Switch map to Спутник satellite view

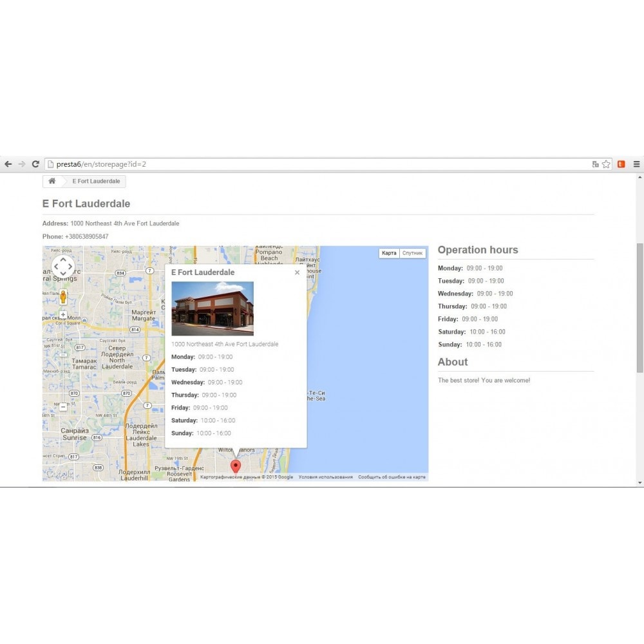tap(412, 253)
